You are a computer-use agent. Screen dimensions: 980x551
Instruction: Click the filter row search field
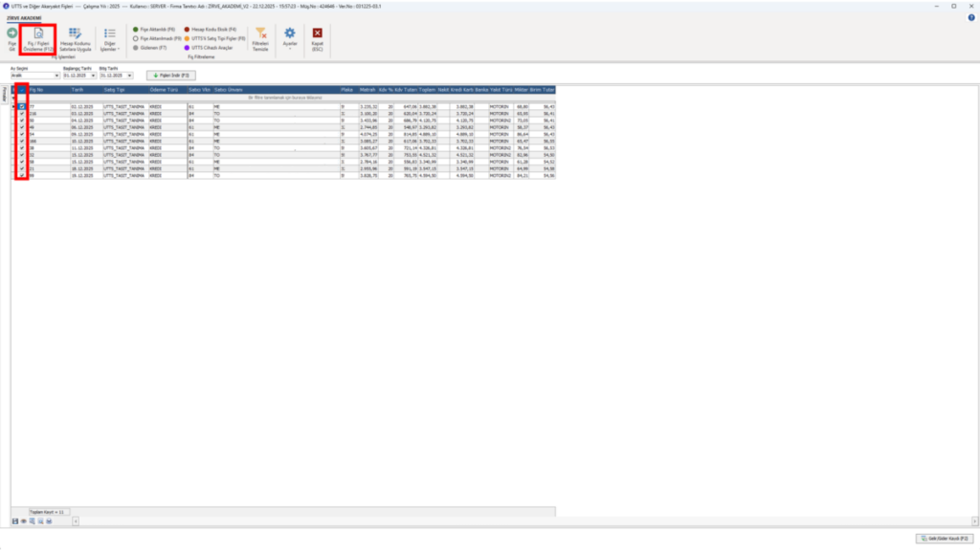coord(285,99)
